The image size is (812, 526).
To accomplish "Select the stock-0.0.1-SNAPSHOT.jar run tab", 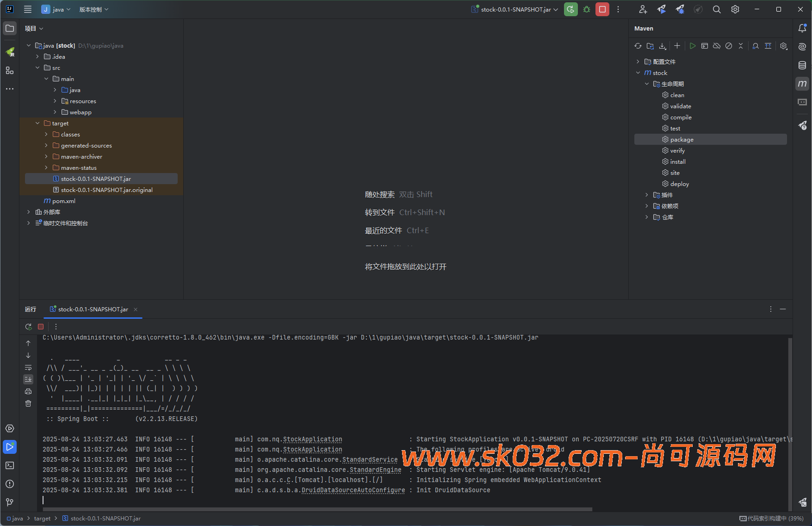I will (x=93, y=309).
